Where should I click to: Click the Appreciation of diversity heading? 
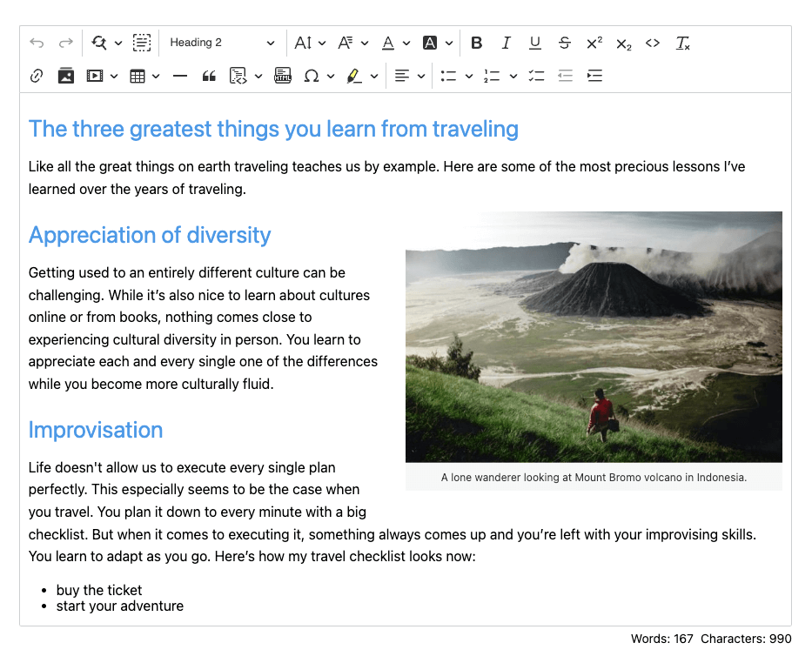(x=150, y=235)
